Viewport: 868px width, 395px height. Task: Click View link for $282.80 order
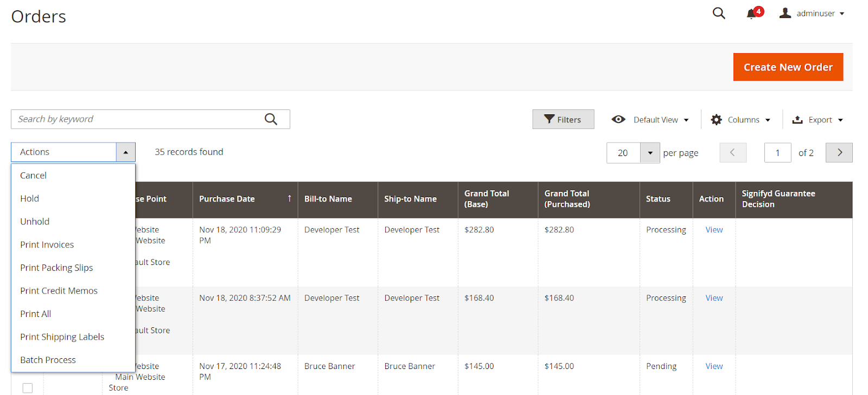tap(714, 230)
